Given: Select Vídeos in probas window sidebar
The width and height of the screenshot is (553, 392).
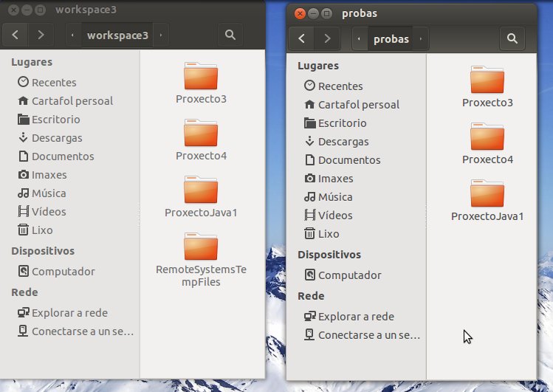Looking at the screenshot, I should point(328,216).
